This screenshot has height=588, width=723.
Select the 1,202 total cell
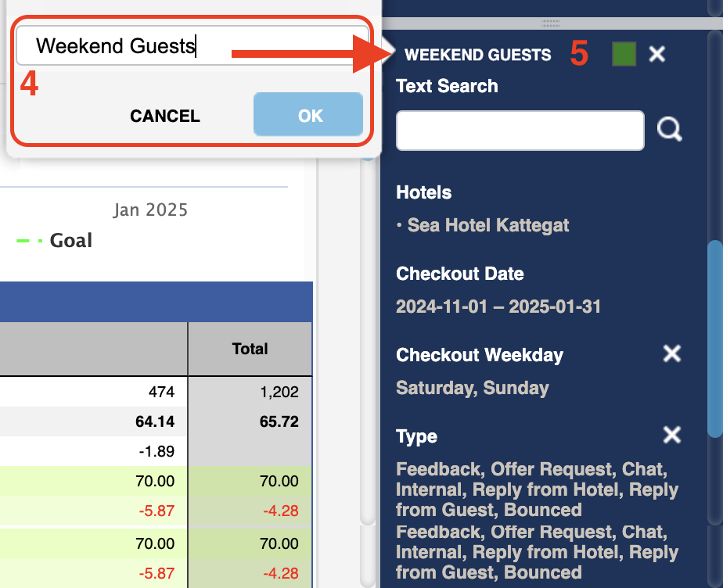point(279,392)
